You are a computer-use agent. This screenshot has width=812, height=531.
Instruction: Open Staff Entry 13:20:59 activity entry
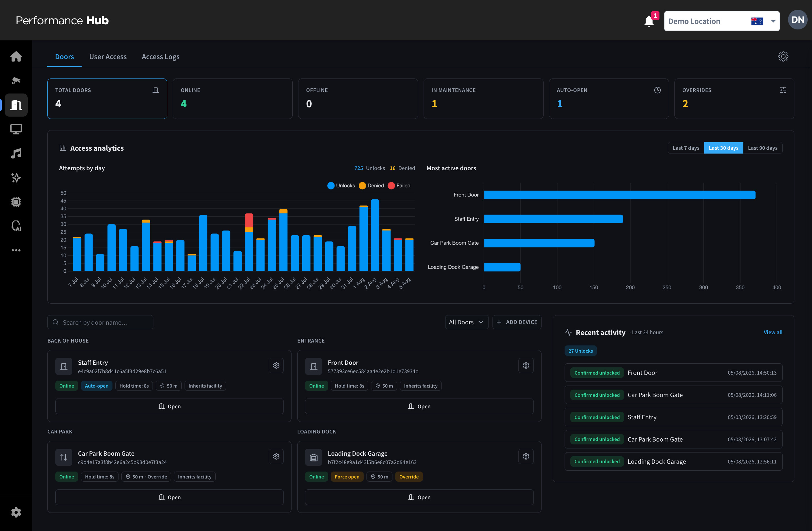(x=673, y=417)
